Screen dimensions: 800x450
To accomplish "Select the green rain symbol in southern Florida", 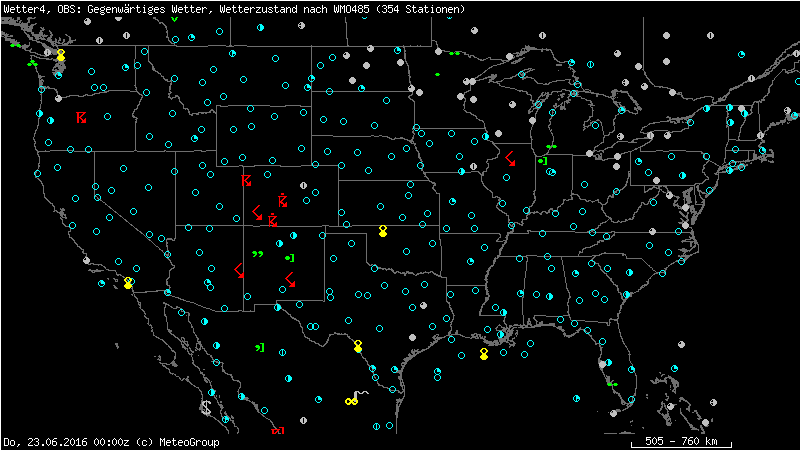I will point(612,384).
